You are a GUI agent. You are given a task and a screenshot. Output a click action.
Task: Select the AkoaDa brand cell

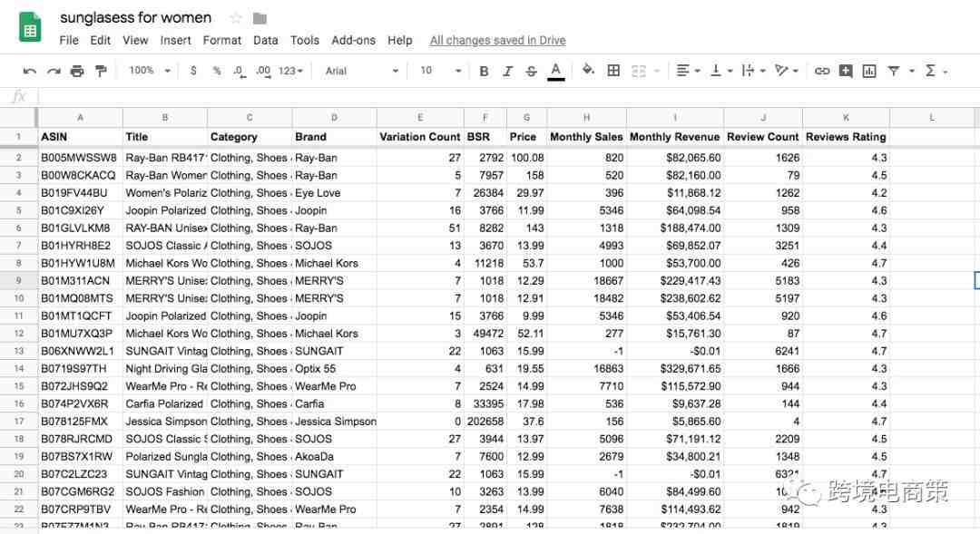tap(334, 457)
